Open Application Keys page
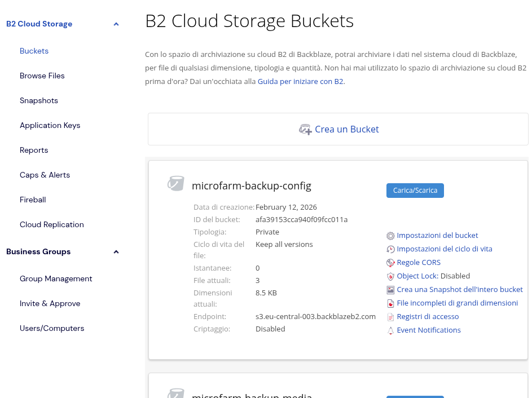This screenshot has height=398, width=532. pos(50,126)
